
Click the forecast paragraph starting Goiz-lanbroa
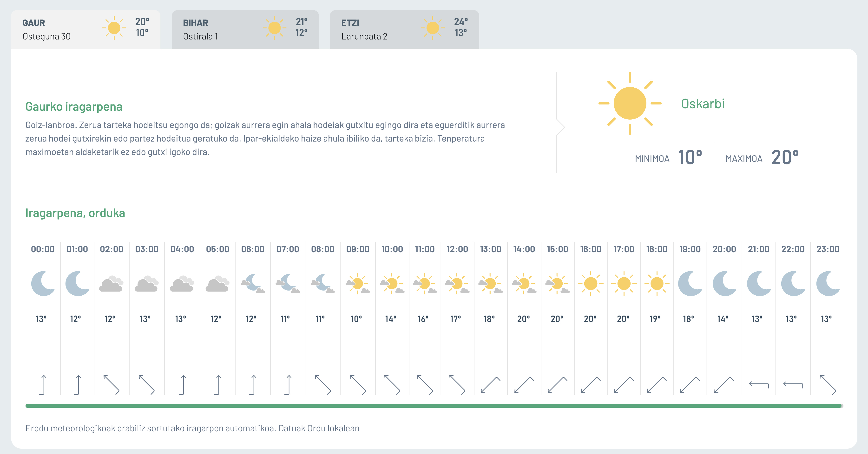(265, 138)
